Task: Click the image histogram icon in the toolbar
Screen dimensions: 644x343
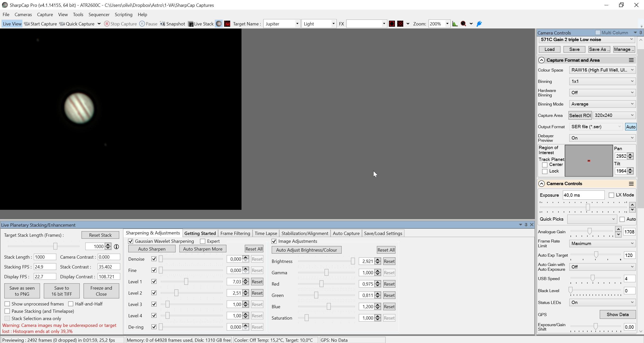Action: (x=455, y=24)
